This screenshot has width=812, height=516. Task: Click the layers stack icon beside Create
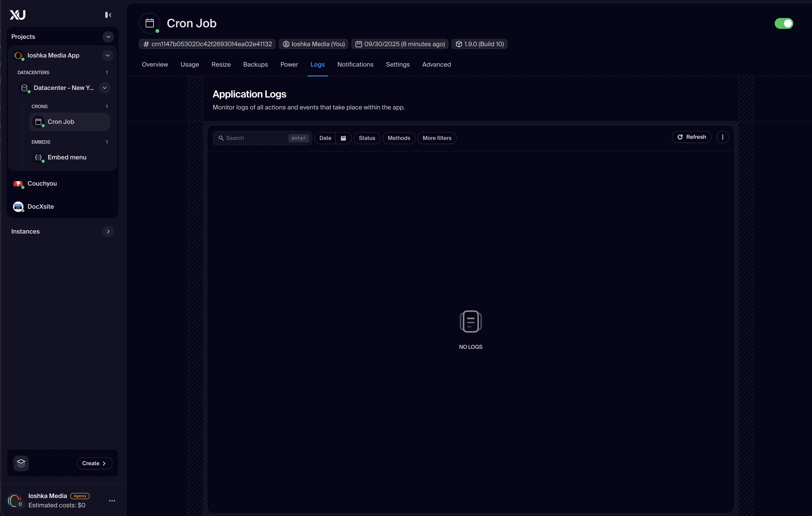click(21, 463)
